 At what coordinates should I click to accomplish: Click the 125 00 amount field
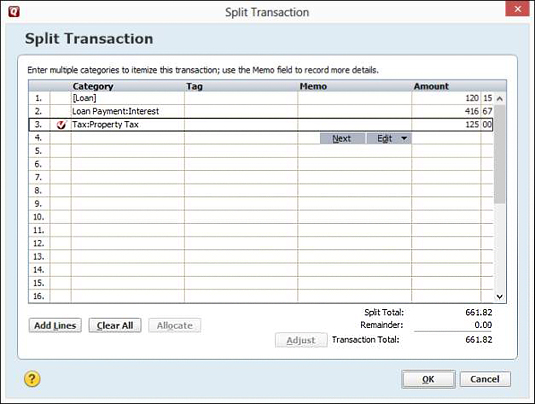pyautogui.click(x=452, y=125)
